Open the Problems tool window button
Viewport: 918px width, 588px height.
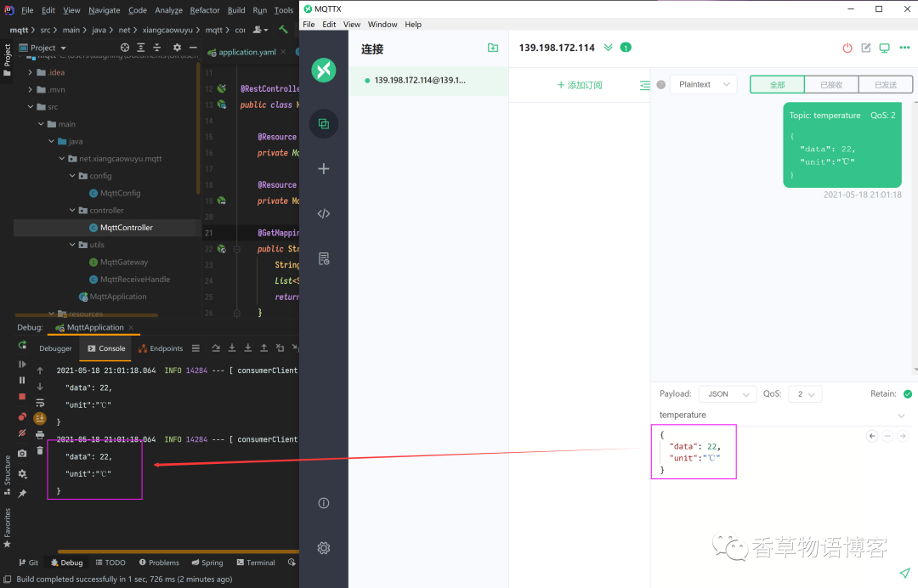159,563
